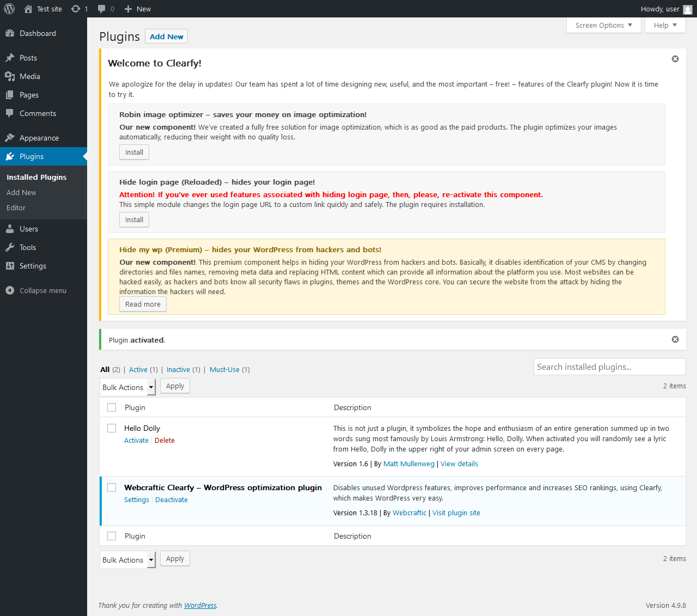
Task: Filter plugins by All
Action: (105, 369)
